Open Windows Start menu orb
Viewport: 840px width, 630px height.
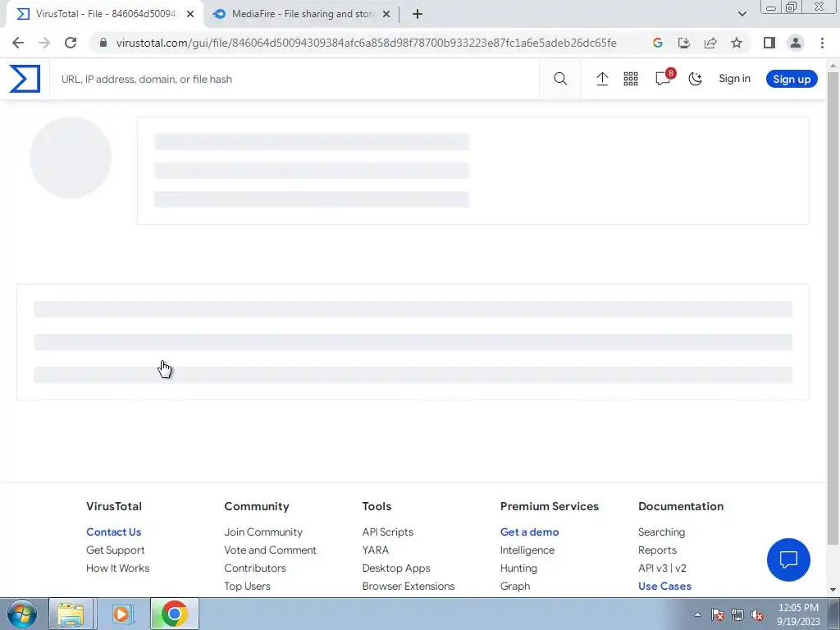pyautogui.click(x=22, y=614)
